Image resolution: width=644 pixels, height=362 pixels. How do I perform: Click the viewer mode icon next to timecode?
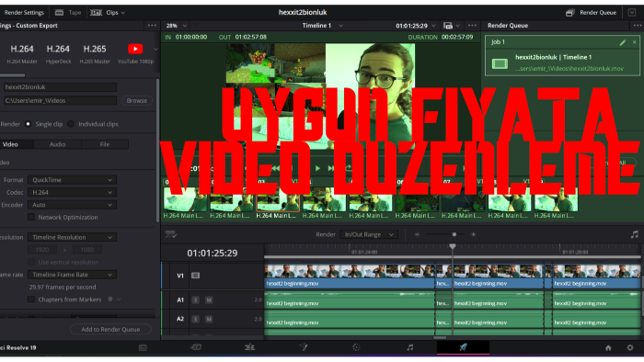(x=448, y=26)
